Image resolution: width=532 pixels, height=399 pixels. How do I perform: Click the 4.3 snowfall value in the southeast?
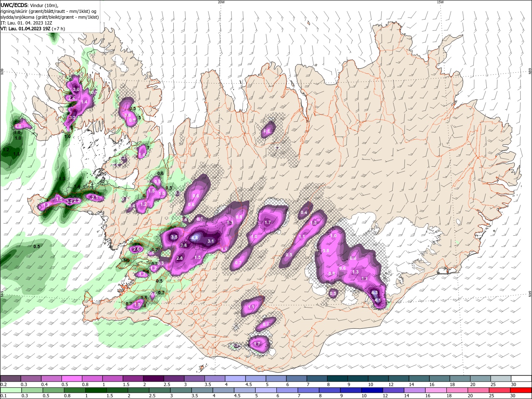[374, 293]
